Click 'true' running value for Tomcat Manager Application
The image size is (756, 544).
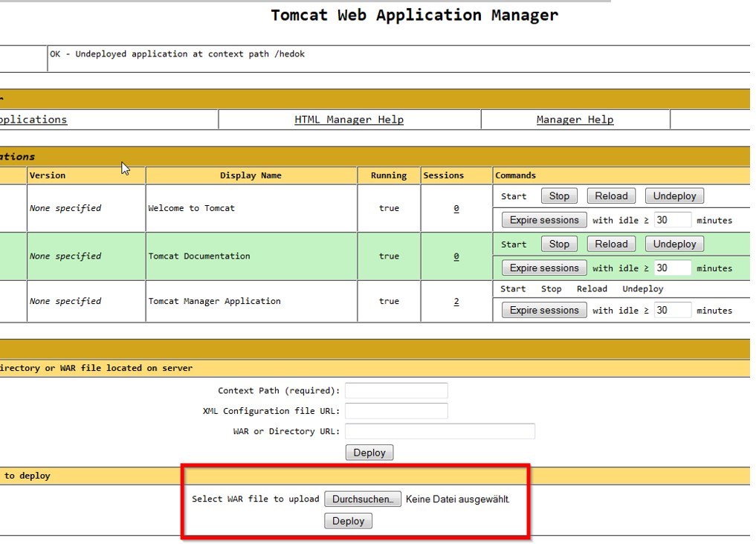click(389, 301)
